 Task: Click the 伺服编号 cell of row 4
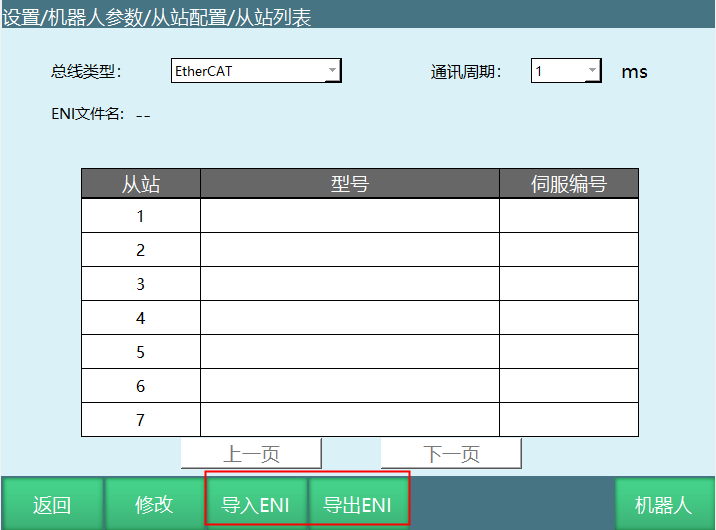point(568,318)
